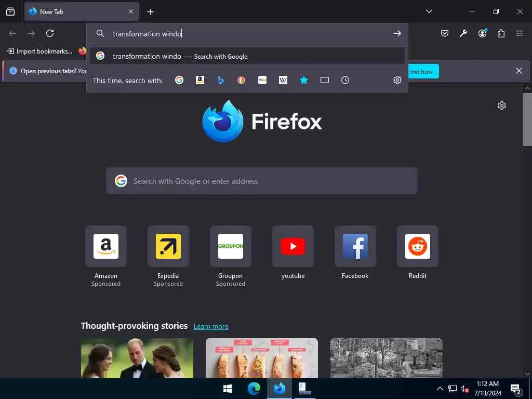
Task: Select the transformation windo Google suggestion
Action: pyautogui.click(x=247, y=56)
